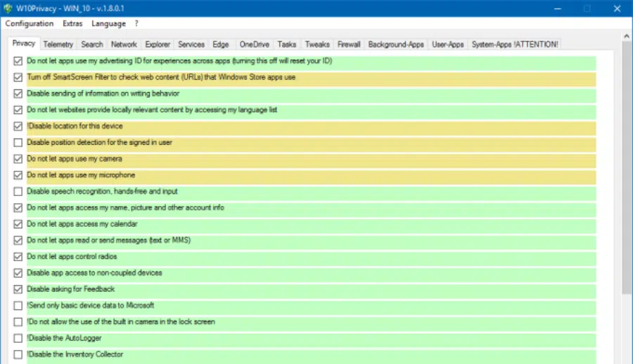This screenshot has width=633, height=364.
Task: Check Disable position detection for signed in user
Action: point(18,143)
